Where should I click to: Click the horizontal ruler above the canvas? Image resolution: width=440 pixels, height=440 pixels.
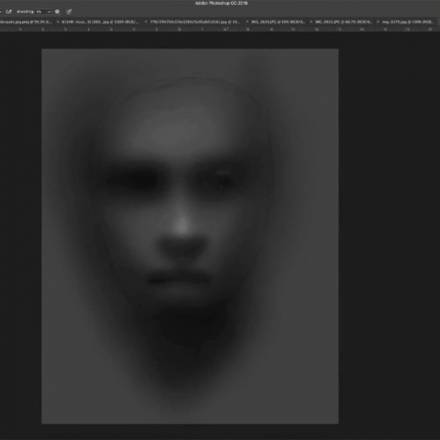coord(220,29)
